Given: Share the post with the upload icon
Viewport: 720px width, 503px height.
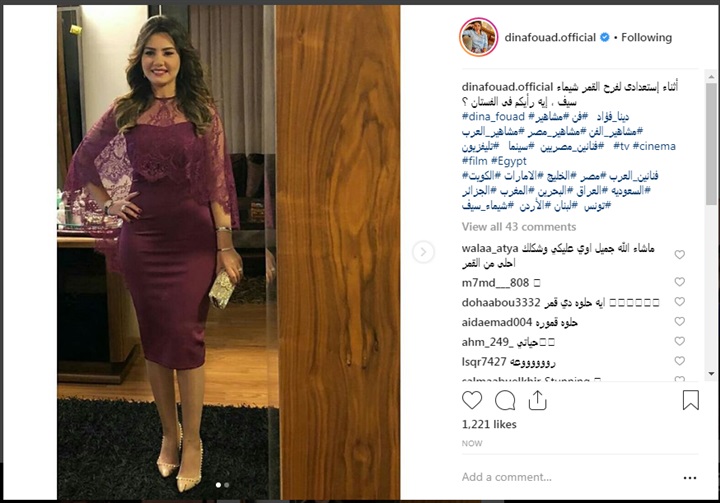Looking at the screenshot, I should (537, 400).
